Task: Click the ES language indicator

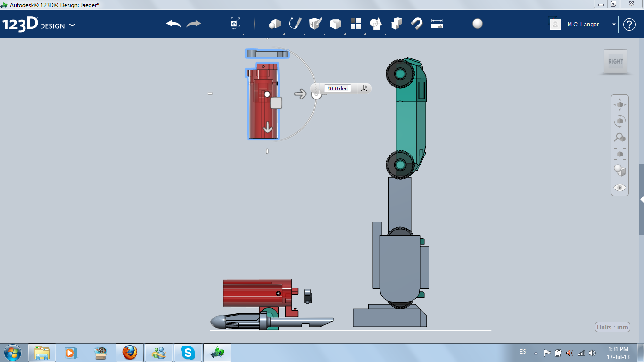Action: point(523,352)
